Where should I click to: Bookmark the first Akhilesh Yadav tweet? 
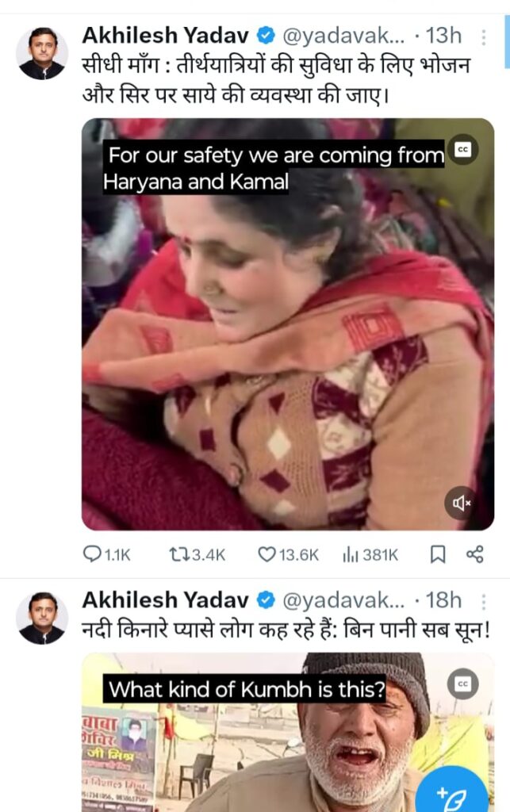pos(437,555)
